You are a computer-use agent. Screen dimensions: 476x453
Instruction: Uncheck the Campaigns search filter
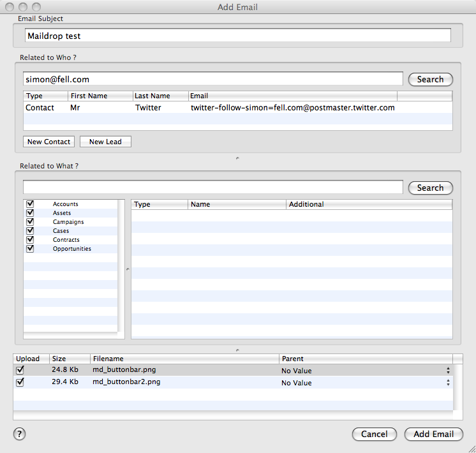(x=29, y=222)
